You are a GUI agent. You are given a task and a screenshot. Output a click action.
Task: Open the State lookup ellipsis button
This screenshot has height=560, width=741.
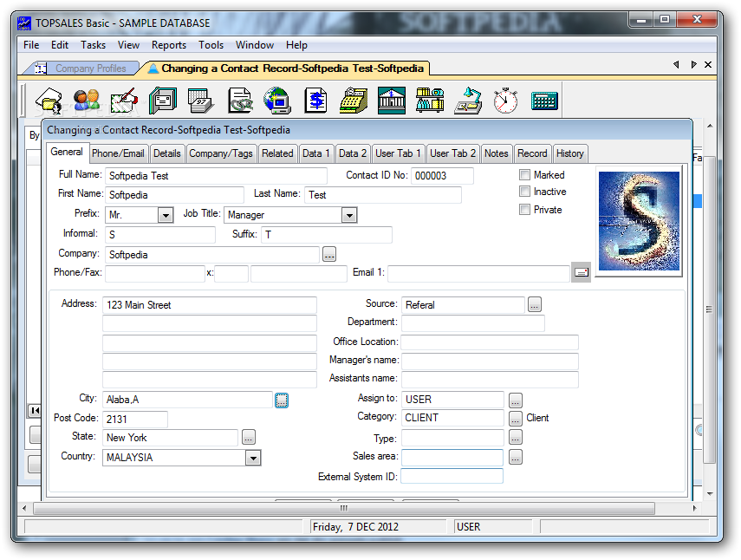click(249, 437)
